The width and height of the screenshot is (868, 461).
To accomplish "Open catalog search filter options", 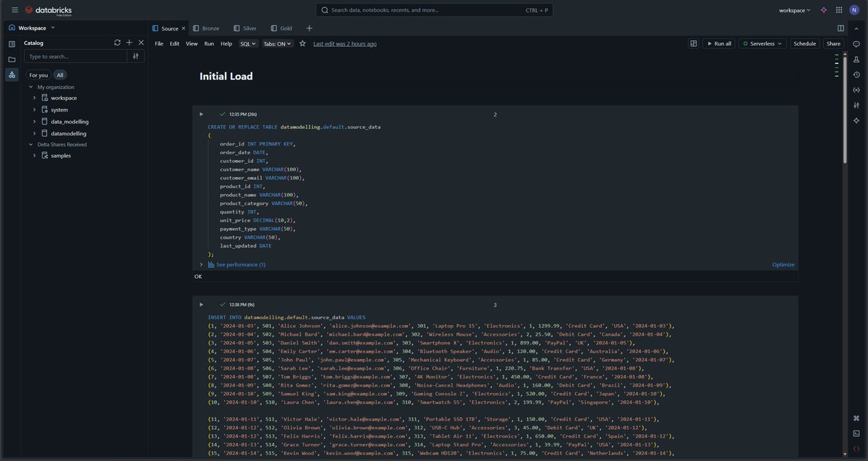I will [135, 56].
